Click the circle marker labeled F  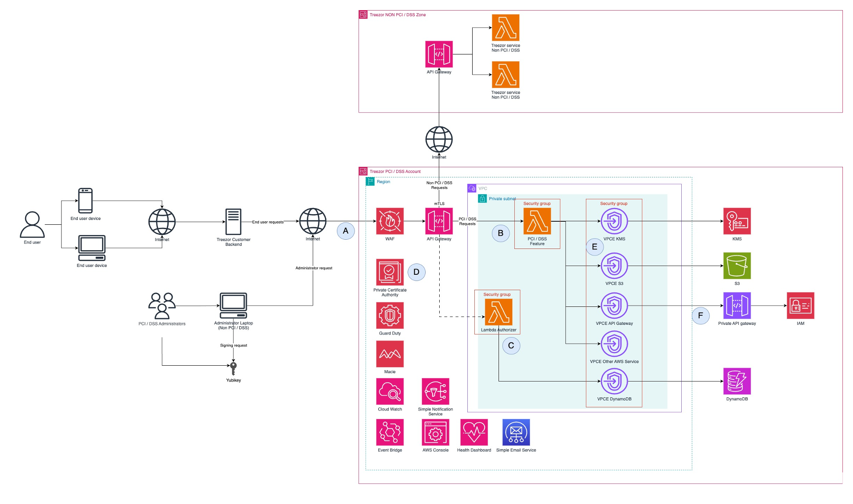pos(700,316)
